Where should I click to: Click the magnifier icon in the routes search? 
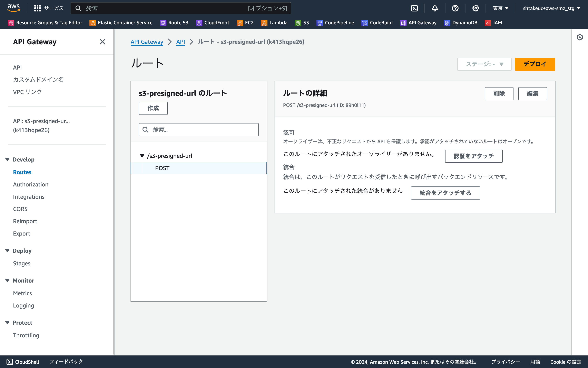pyautogui.click(x=145, y=129)
